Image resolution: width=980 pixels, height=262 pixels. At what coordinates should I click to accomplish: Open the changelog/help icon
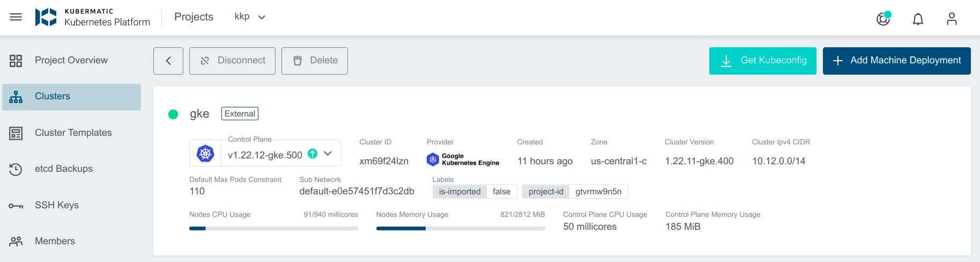point(883,19)
